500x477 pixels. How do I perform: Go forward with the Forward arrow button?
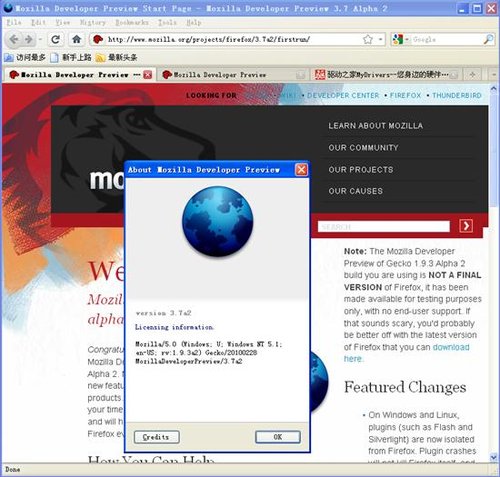[29, 40]
